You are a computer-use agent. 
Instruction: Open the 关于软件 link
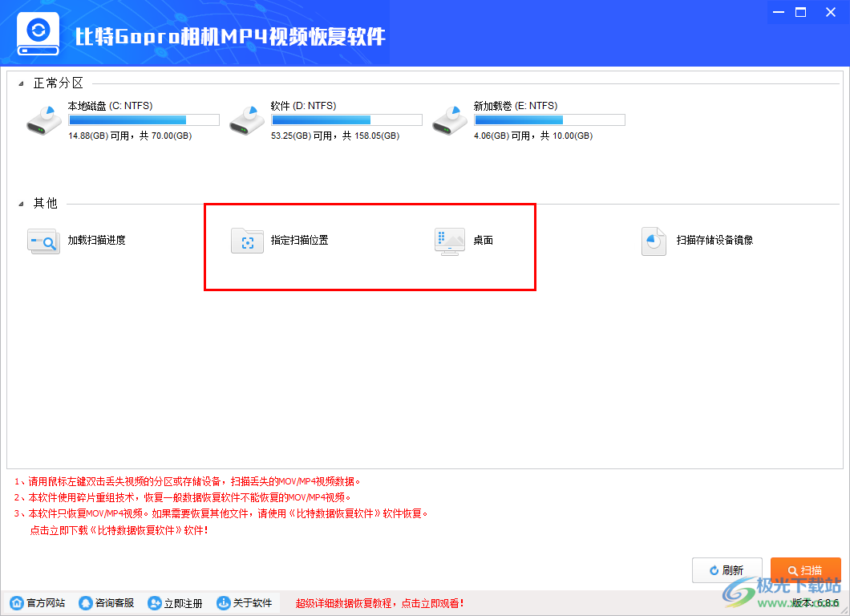pyautogui.click(x=252, y=603)
